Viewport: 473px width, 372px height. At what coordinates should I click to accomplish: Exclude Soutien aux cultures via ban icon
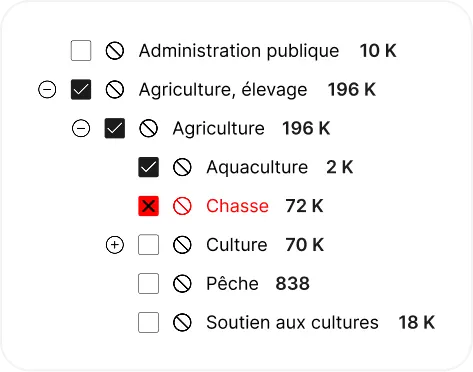point(182,322)
